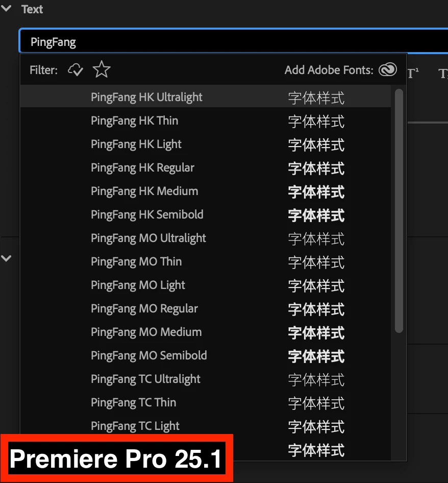
Task: Click the font list scrollbar thumb
Action: point(399,211)
